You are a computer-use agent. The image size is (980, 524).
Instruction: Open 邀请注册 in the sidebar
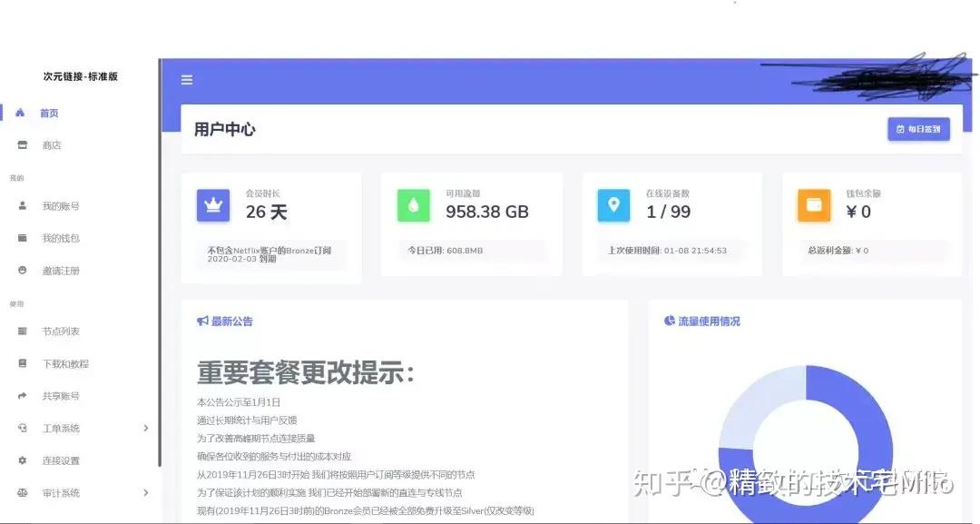click(61, 271)
